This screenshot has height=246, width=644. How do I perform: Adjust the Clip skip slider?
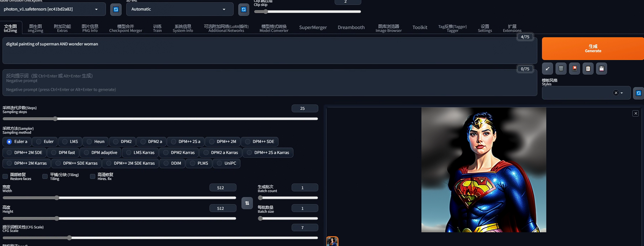(x=307, y=11)
